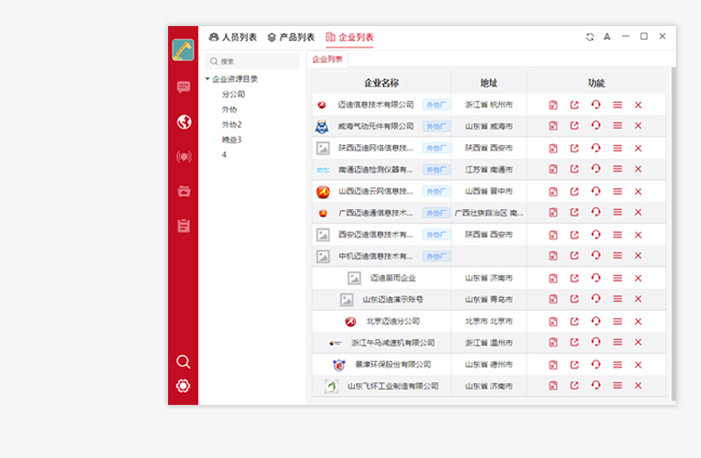Click the vertical scrollbar beside the company table

click(x=673, y=233)
